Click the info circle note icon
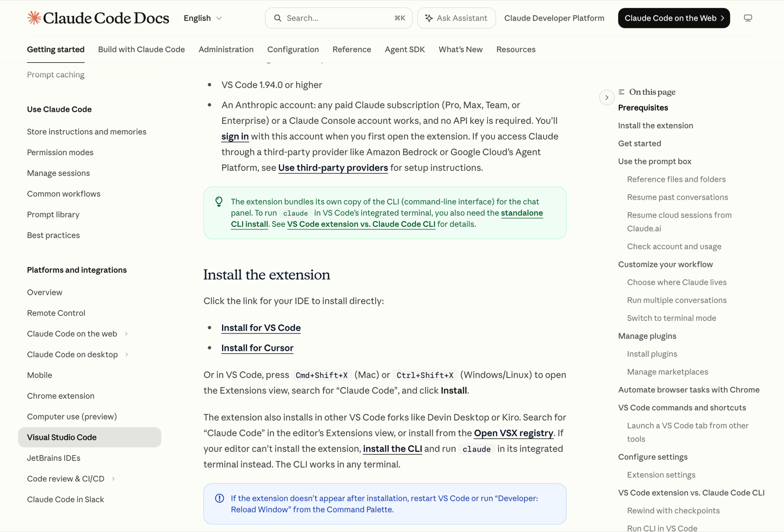The height and width of the screenshot is (532, 784). (220, 499)
